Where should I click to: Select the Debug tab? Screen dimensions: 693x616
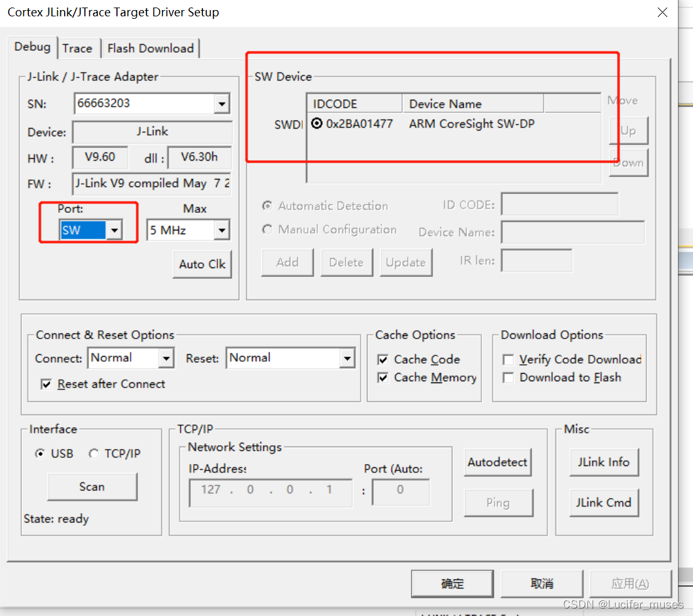tap(32, 47)
